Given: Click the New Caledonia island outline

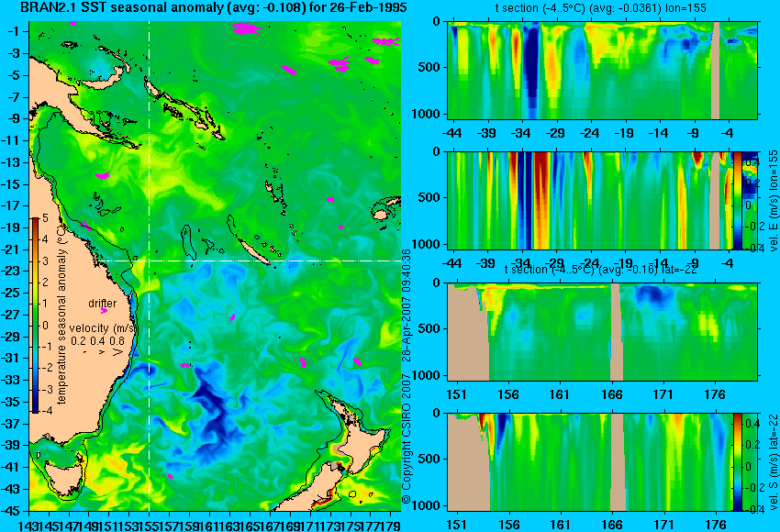Looking at the screenshot, I should click(253, 251).
